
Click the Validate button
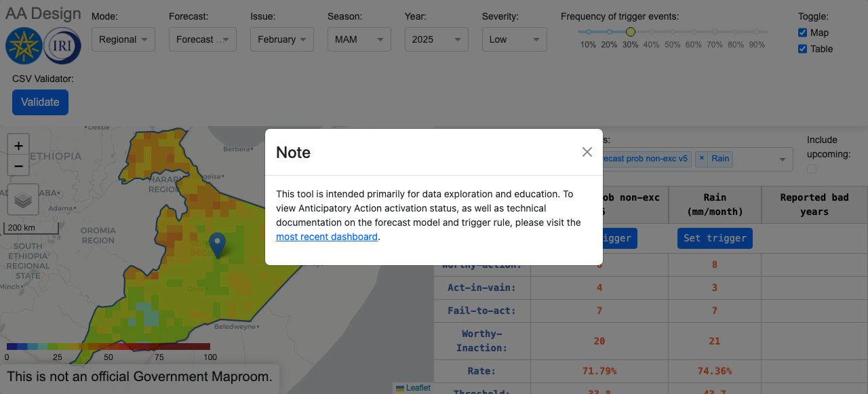pos(40,102)
